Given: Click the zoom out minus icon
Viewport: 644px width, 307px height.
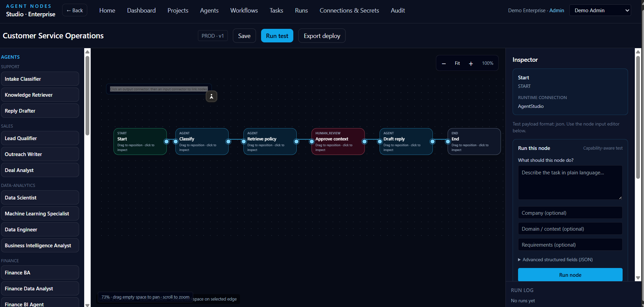Looking at the screenshot, I should pos(444,63).
